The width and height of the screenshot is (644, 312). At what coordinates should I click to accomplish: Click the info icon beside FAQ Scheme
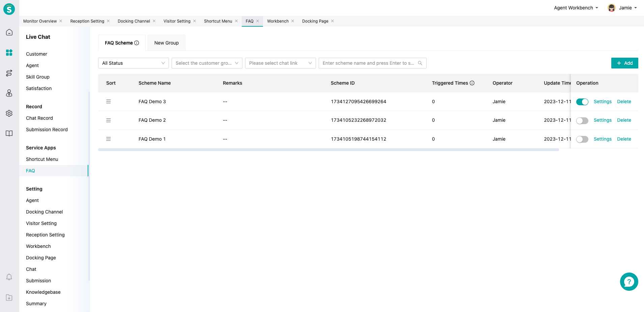click(x=137, y=43)
